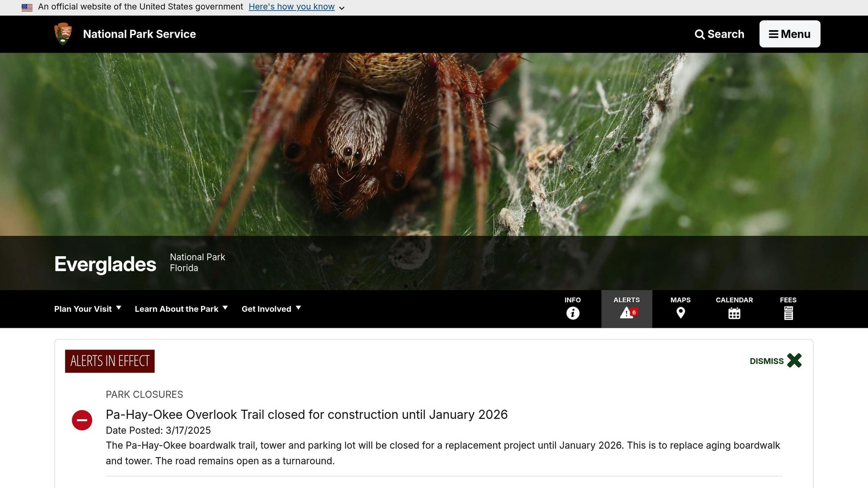
Task: Click the green X dismiss icon
Action: coord(794,360)
